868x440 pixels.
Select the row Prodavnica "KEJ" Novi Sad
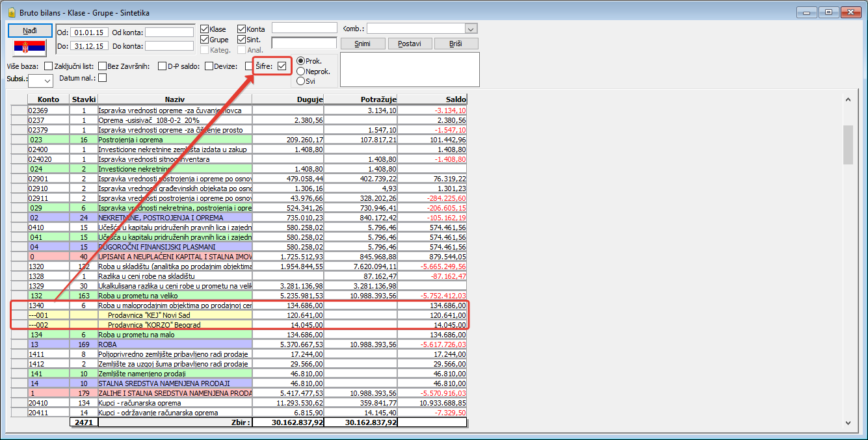[x=174, y=315]
